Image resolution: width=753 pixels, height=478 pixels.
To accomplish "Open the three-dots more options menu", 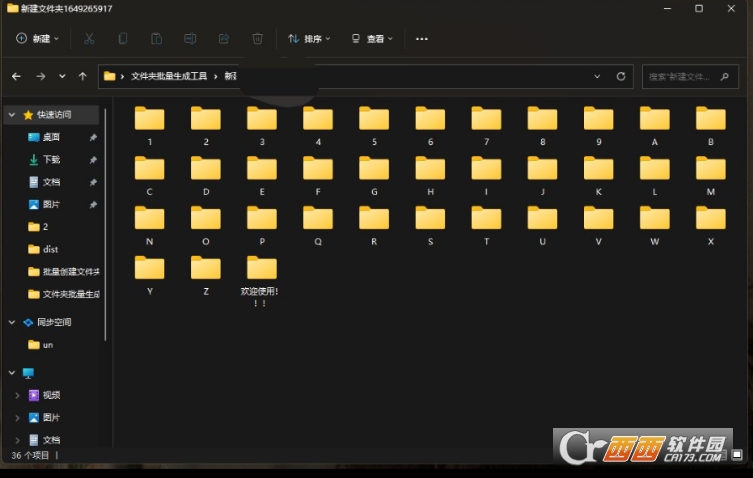I will [421, 39].
